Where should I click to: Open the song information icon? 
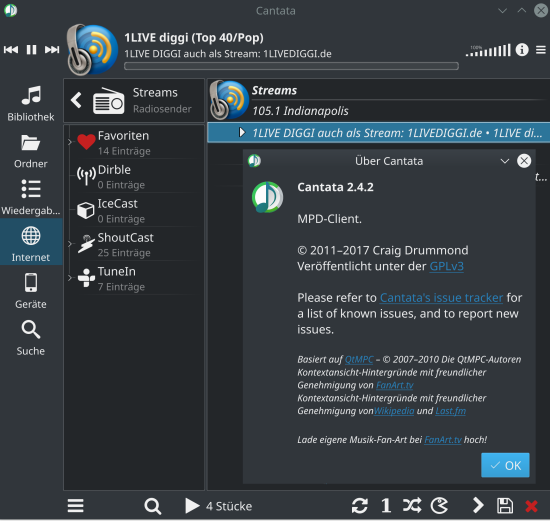[522, 50]
